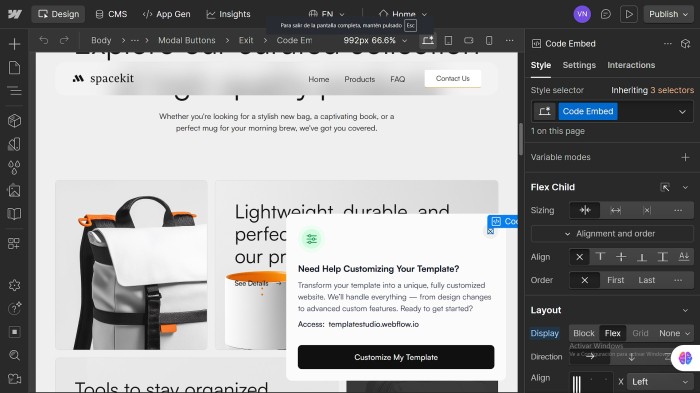Image resolution: width=700 pixels, height=393 pixels.
Task: Open the Navigator panel
Action: pos(14,91)
